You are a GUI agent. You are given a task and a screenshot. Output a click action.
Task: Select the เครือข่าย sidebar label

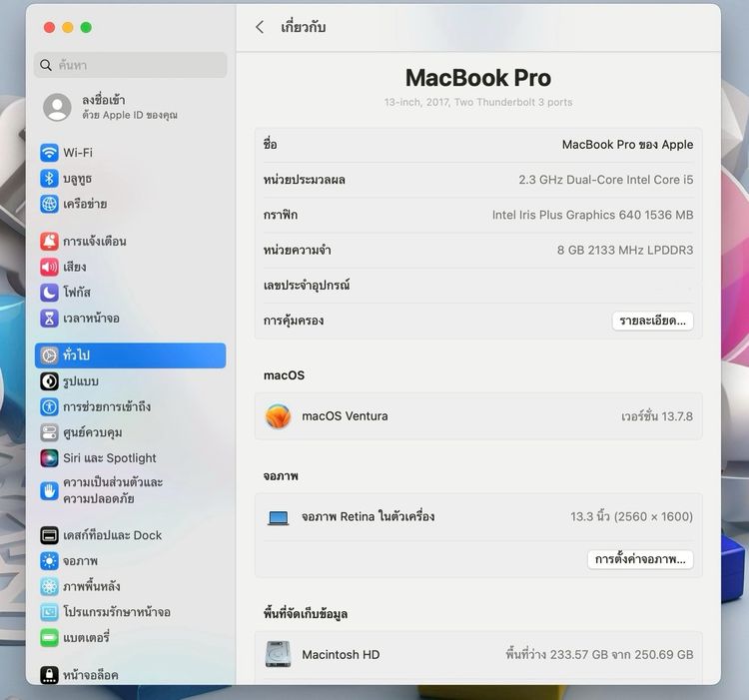point(85,204)
